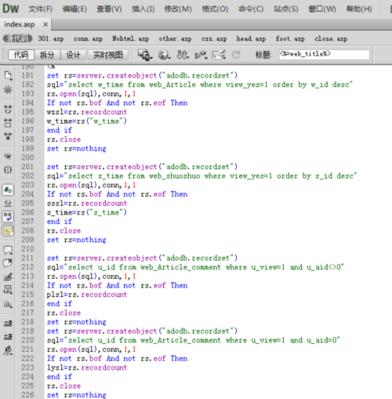Show the Code Navigator
The height and width of the screenshot is (399, 392).
pyautogui.click(x=8, y=90)
